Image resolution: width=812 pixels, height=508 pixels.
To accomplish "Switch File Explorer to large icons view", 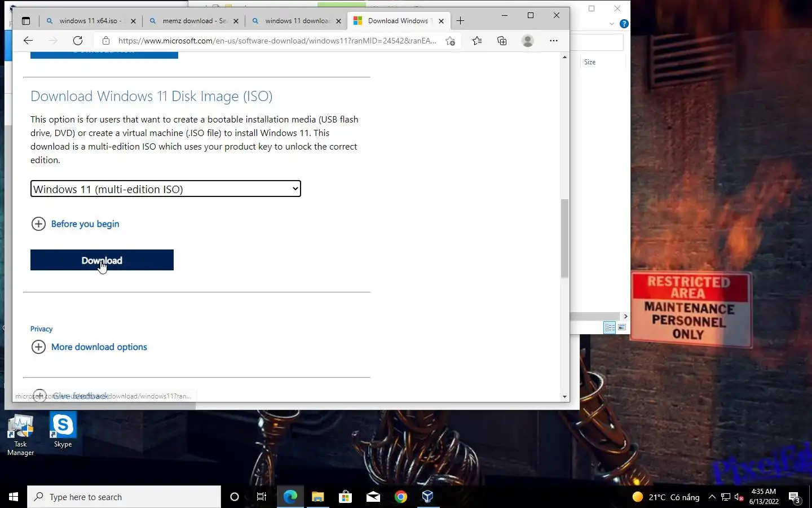I will [x=622, y=327].
